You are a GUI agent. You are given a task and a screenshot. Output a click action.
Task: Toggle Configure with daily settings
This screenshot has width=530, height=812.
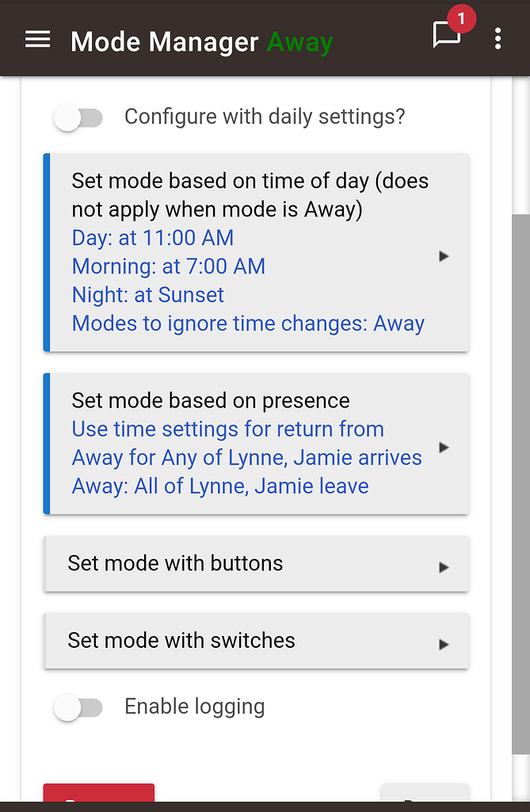pyautogui.click(x=78, y=117)
